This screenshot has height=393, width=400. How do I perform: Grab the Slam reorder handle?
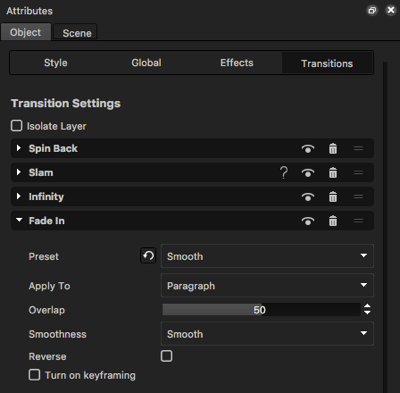(358, 173)
